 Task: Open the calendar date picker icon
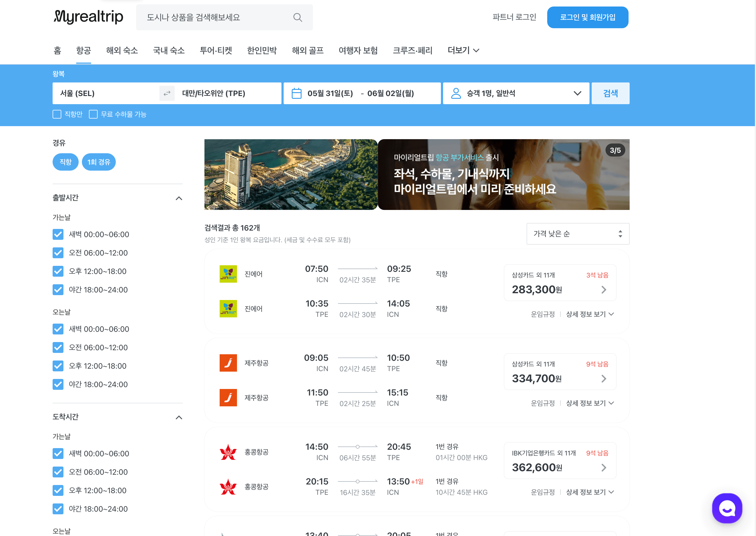point(296,93)
